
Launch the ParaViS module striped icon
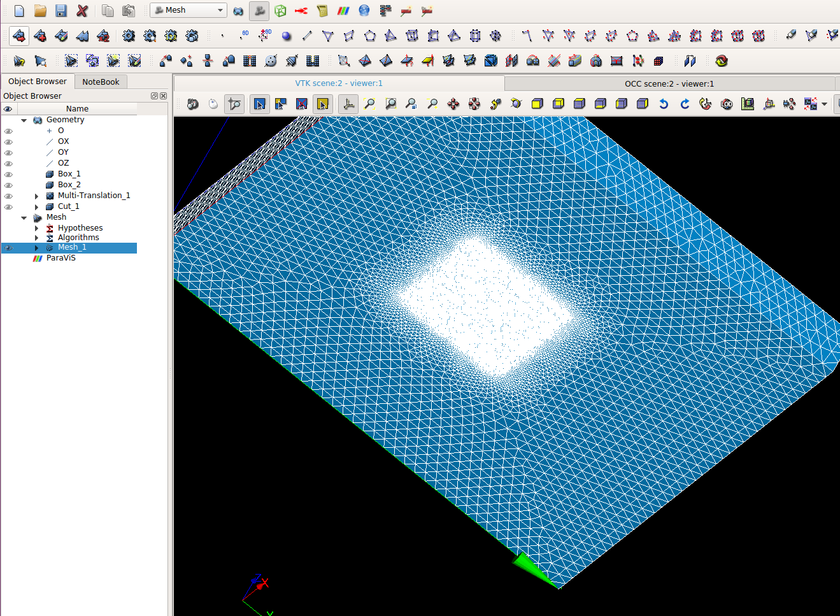(x=343, y=10)
